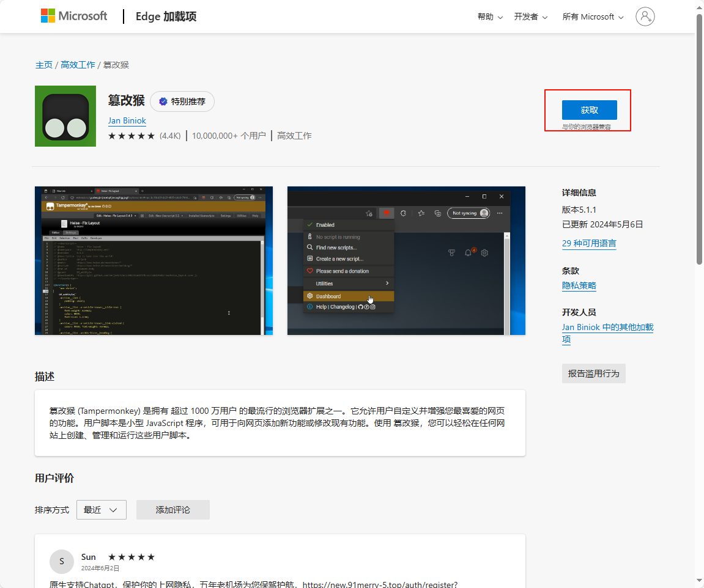Image resolution: width=704 pixels, height=588 pixels.
Task: Expand the 所有 Microsoft menu
Action: tap(593, 17)
